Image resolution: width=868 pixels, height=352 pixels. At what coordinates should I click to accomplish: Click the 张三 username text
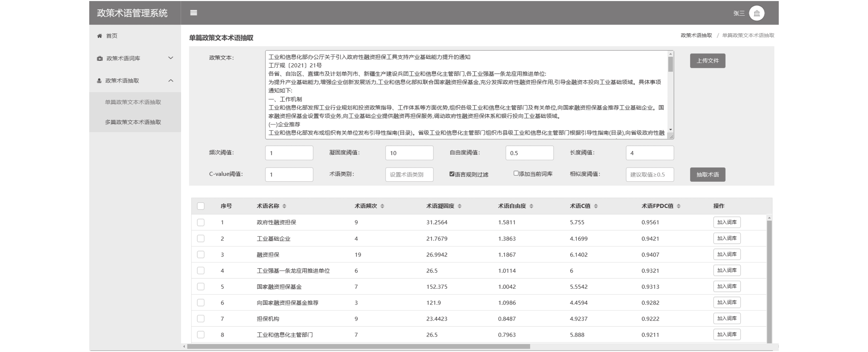739,13
